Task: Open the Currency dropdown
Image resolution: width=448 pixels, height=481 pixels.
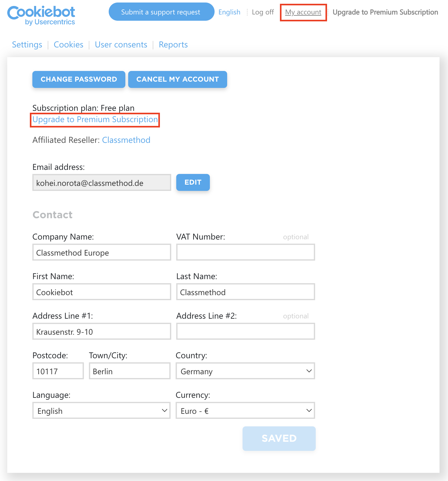Action: pos(245,410)
